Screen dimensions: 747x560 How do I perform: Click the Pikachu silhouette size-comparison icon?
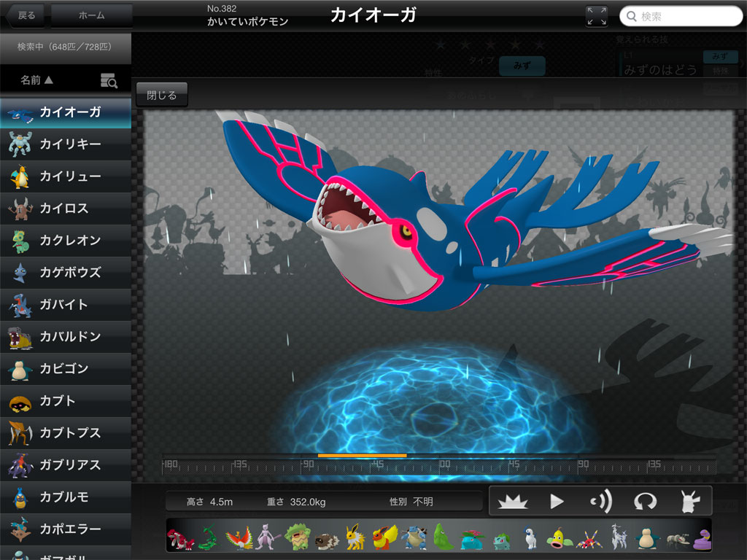point(689,501)
